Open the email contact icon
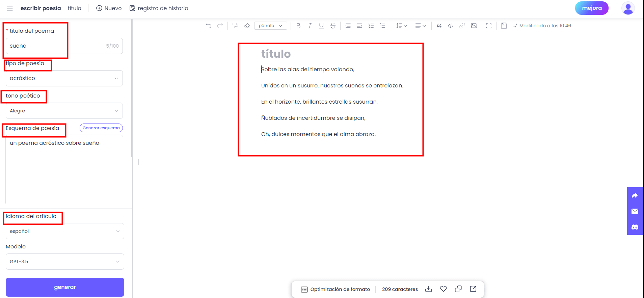Viewport: 644px width, 298px height. [635, 211]
